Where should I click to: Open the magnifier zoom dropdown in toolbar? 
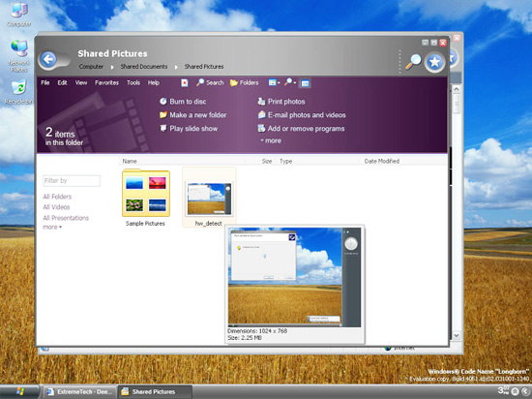point(290,82)
